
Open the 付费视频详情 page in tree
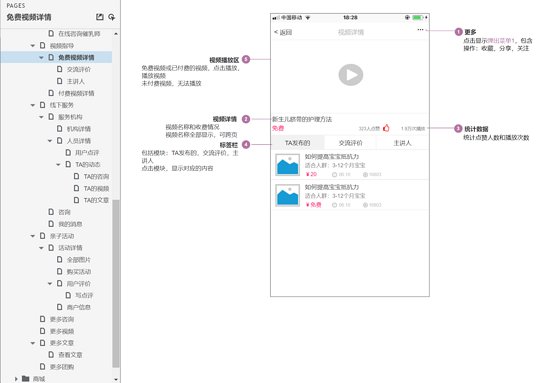click(76, 93)
